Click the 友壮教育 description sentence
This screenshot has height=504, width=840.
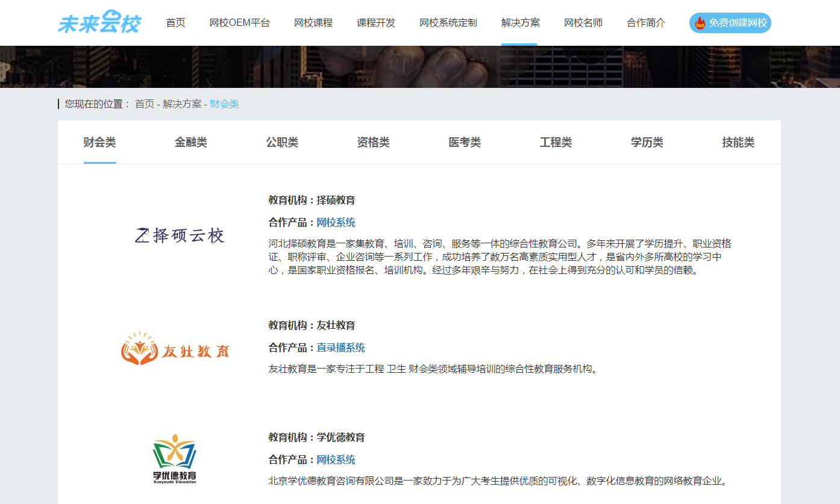tap(434, 369)
